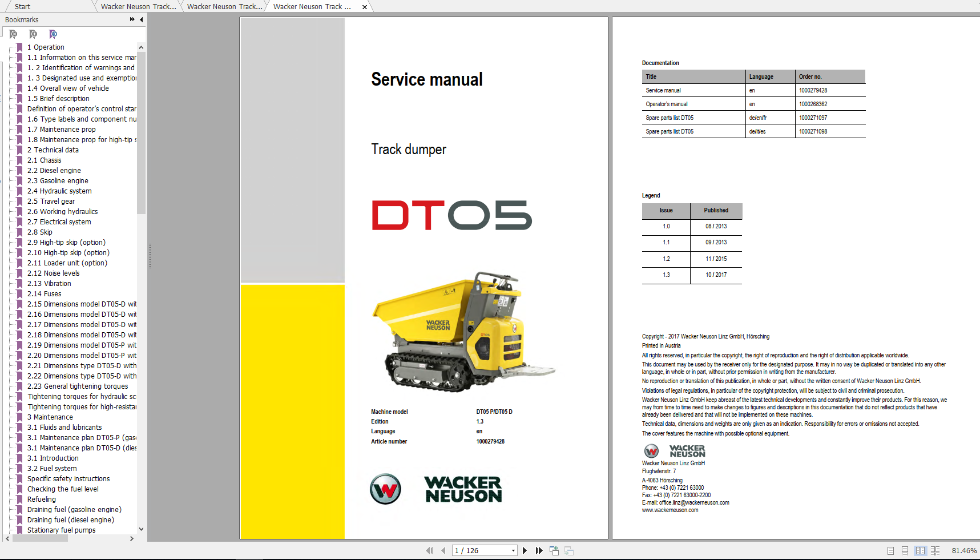Click bookmark icon beside Refueling
The image size is (980, 560).
click(19, 499)
